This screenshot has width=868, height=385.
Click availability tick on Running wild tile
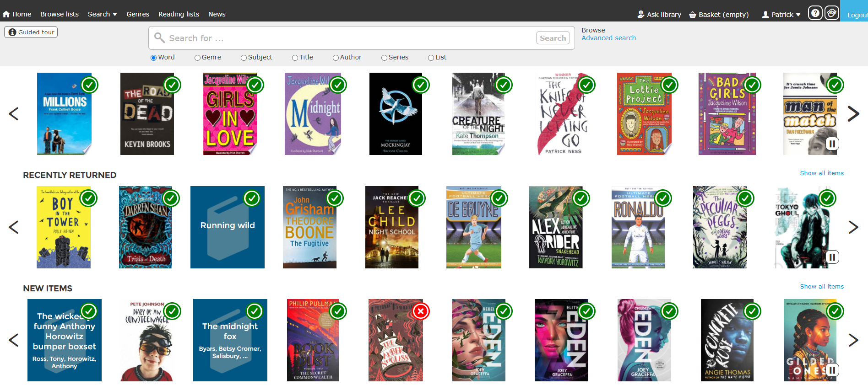pyautogui.click(x=252, y=198)
